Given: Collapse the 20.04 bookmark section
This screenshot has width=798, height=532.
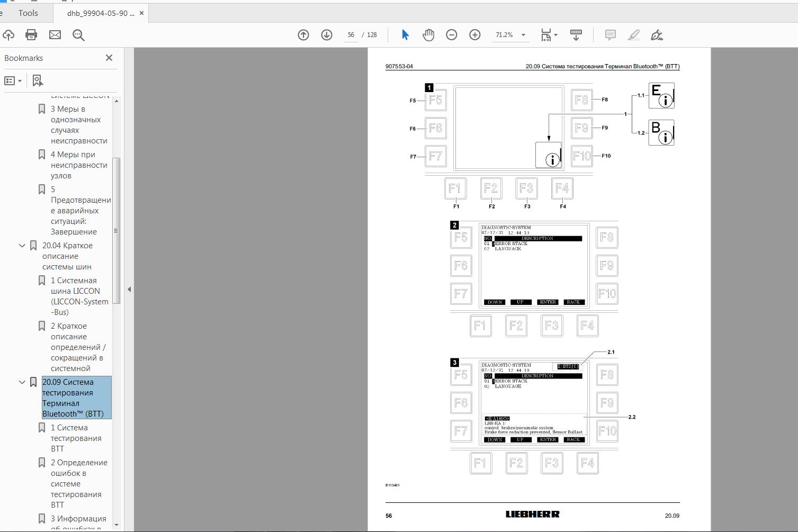Looking at the screenshot, I should (x=22, y=246).
